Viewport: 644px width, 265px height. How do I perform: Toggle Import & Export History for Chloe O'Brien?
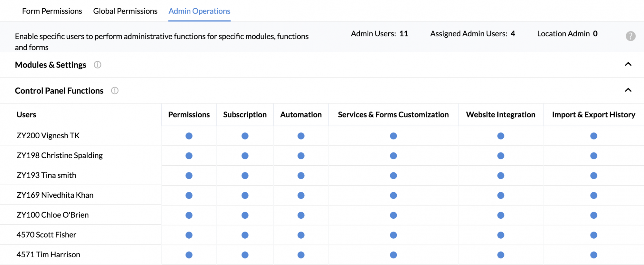[594, 215]
